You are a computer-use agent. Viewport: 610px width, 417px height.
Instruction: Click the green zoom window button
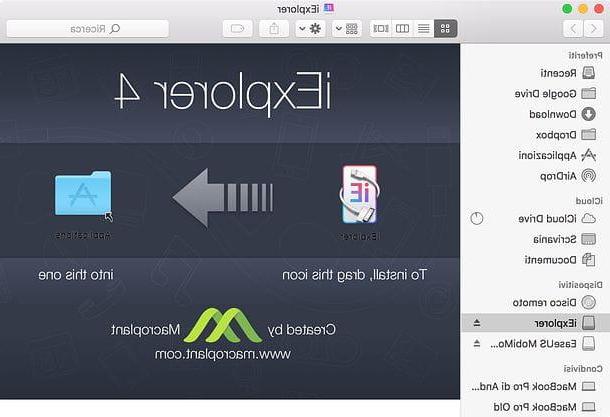(x=567, y=9)
